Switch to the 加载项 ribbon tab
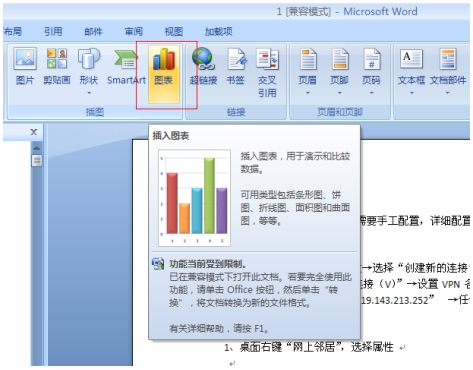The image size is (473, 370). (219, 32)
